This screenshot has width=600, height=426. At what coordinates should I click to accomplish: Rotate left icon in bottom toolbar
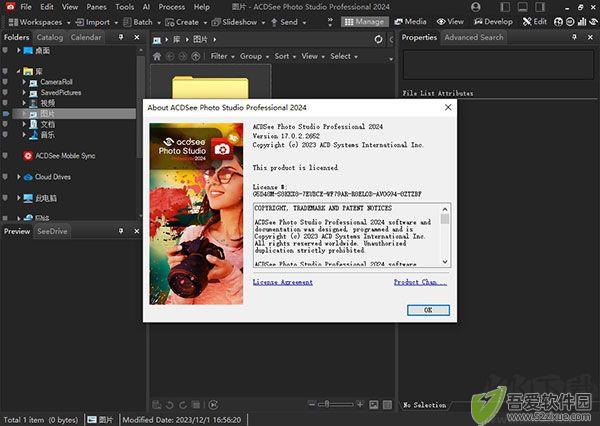(170, 405)
